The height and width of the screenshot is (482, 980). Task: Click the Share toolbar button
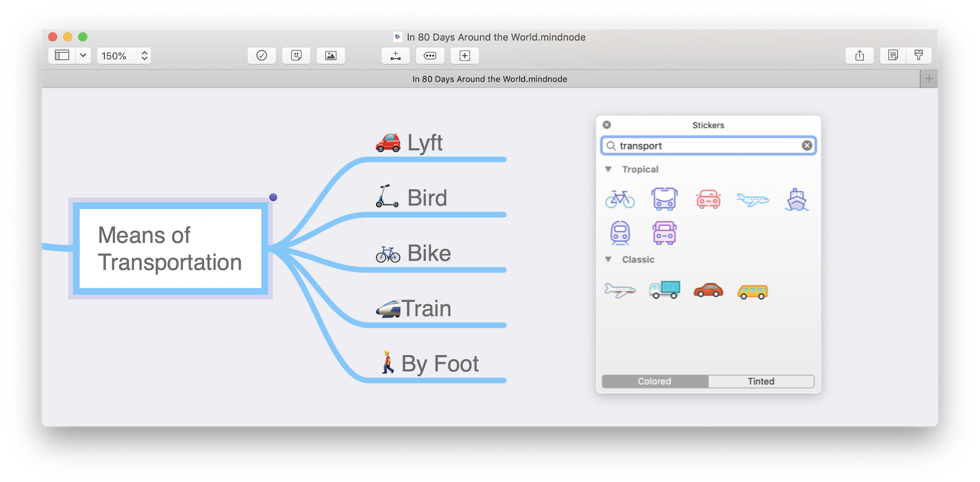click(860, 56)
